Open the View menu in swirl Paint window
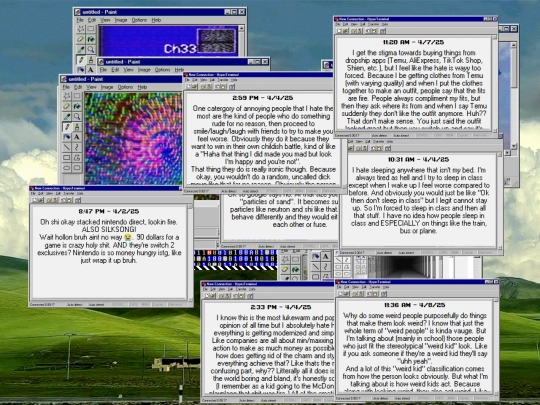Screen dimensions: 540x405 pyautogui.click(x=91, y=87)
